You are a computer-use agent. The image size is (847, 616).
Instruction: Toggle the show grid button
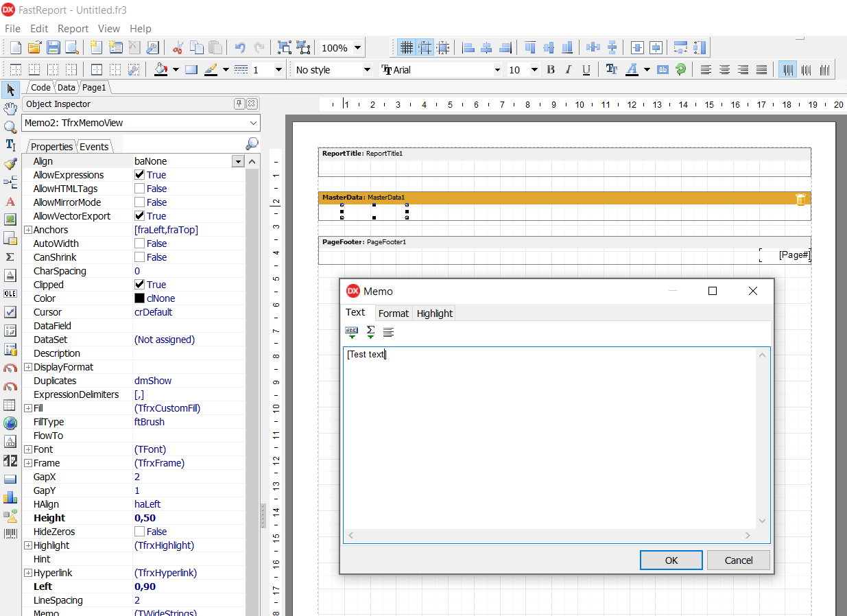coord(406,47)
